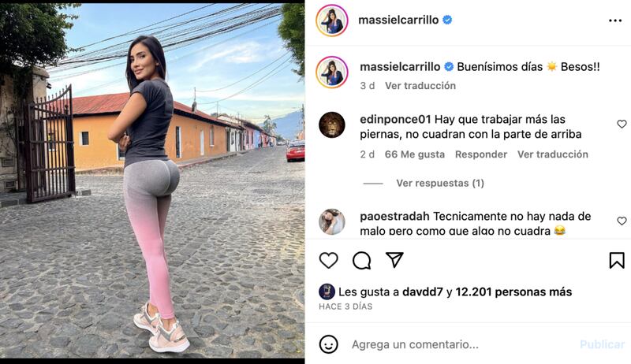Viewport: 631px width, 364px height.
Task: Open the davdd7 profile link
Action: [x=423, y=292]
